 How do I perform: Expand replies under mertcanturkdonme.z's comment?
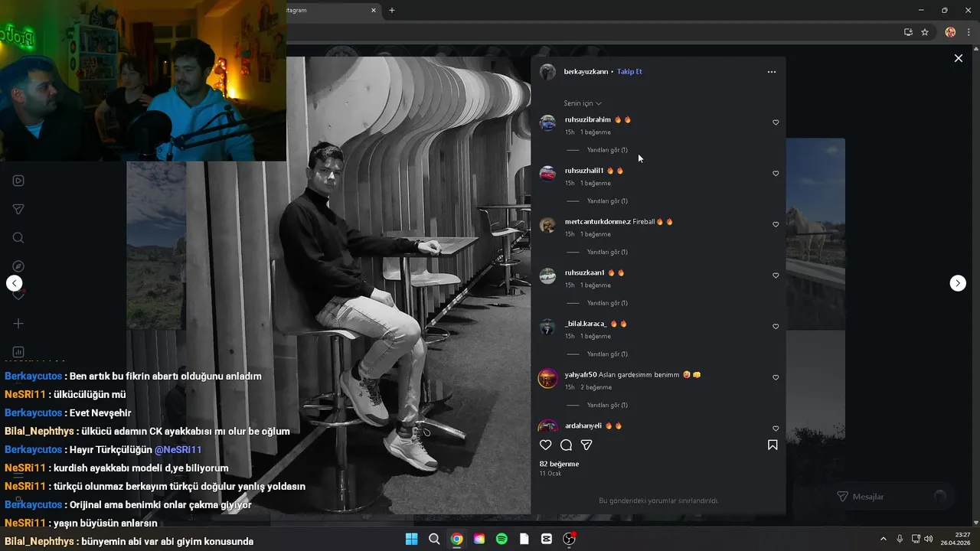pos(607,252)
